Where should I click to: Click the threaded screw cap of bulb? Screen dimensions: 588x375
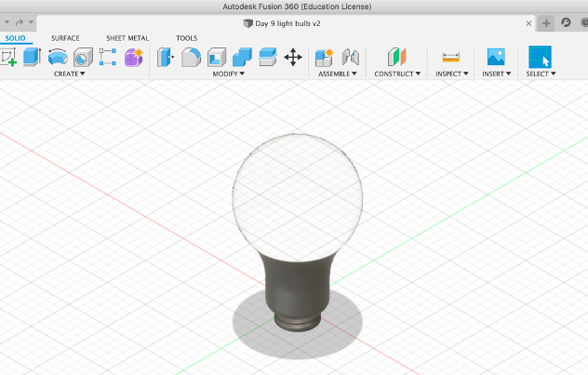(298, 323)
